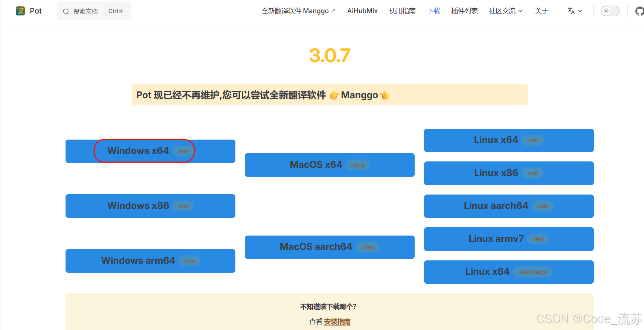The height and width of the screenshot is (330, 644).
Task: Click the Pot site title
Action: pos(36,11)
